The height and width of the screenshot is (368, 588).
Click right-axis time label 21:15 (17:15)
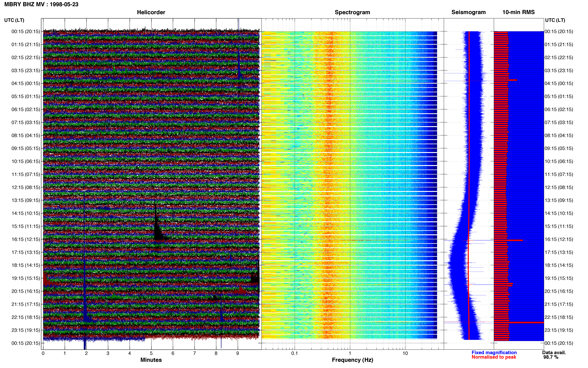click(559, 304)
